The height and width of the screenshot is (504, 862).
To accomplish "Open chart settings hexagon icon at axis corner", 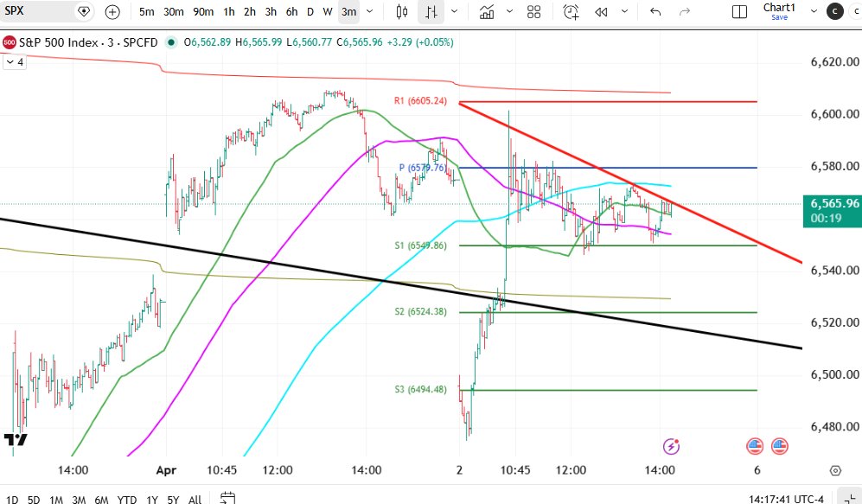I will click(x=835, y=470).
